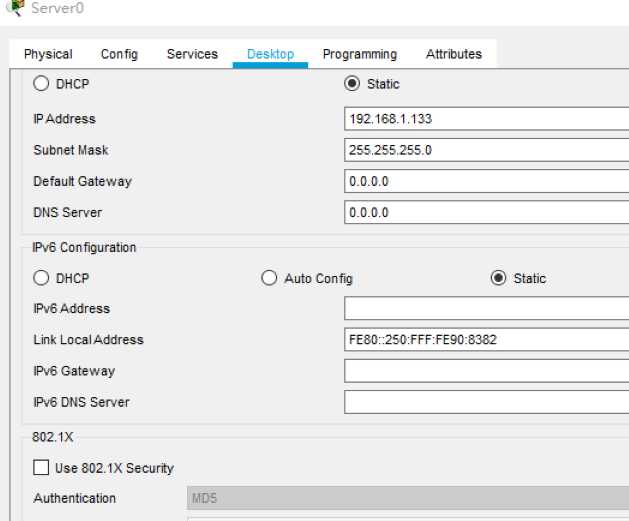This screenshot has width=629, height=521.
Task: Enable Use 802.1X Security checkbox
Action: tap(41, 468)
